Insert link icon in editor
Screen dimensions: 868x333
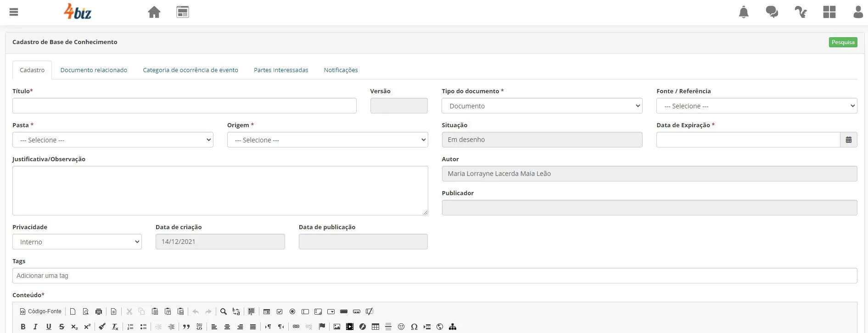coord(296,327)
